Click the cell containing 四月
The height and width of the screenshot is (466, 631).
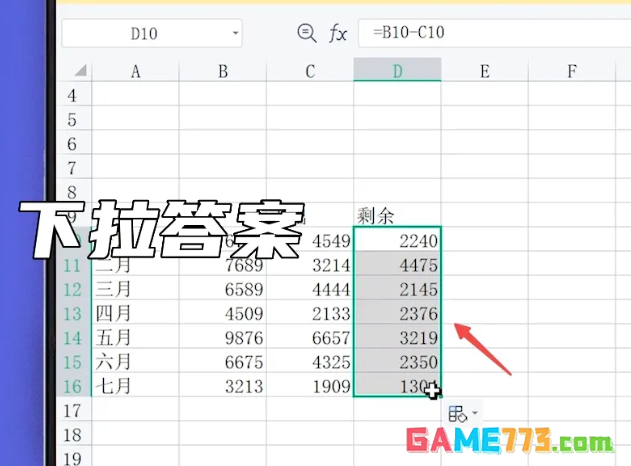point(135,314)
